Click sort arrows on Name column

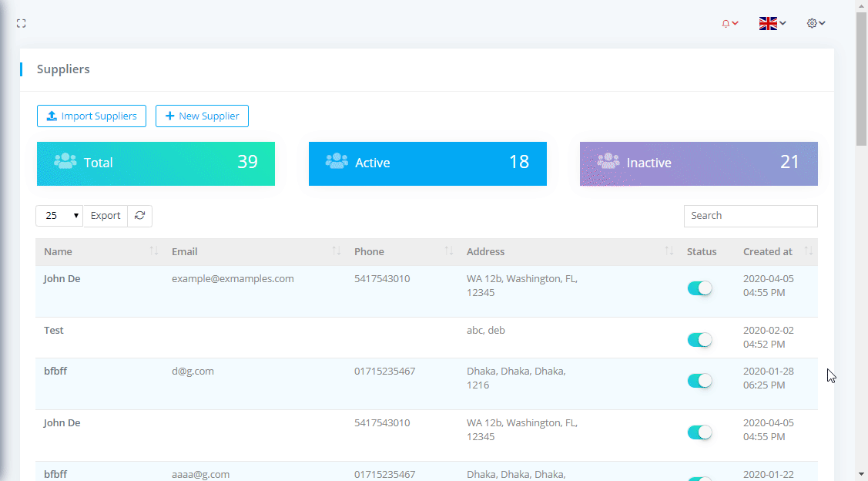coord(154,252)
